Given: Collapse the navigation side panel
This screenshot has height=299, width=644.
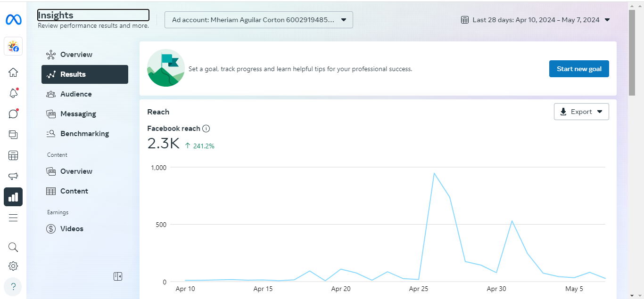Looking at the screenshot, I should coord(118,276).
